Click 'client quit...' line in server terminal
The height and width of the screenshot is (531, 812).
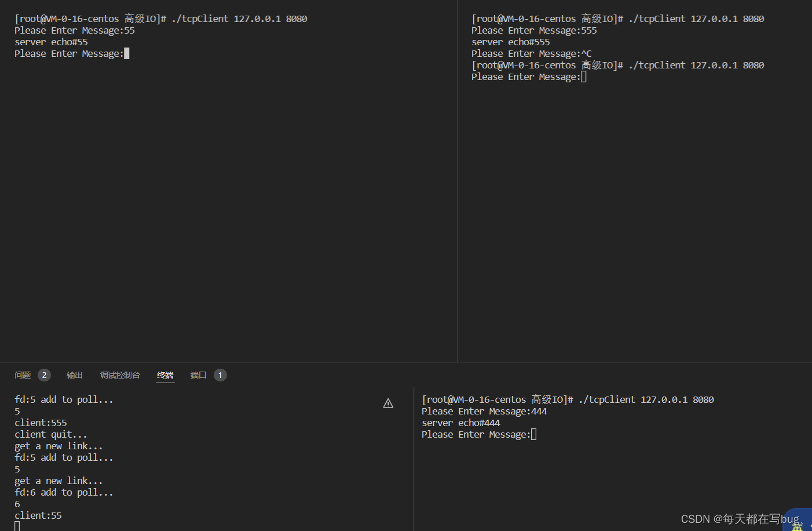(x=51, y=434)
